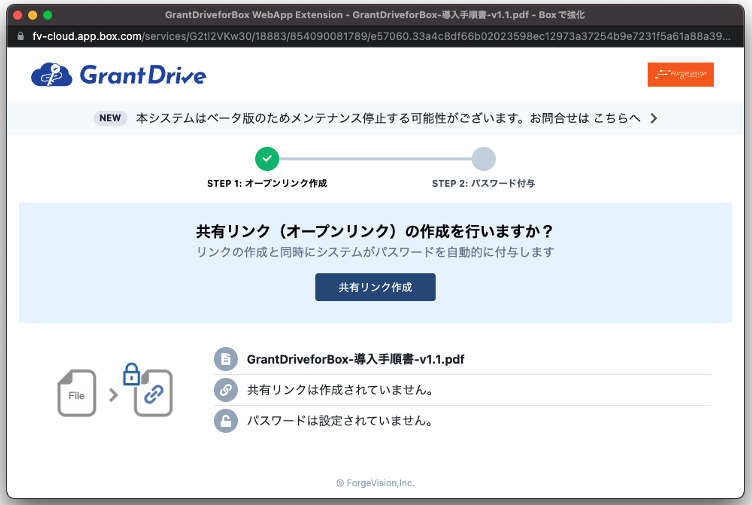Click the File document illustration icon
The image size is (752, 505).
[x=77, y=393]
